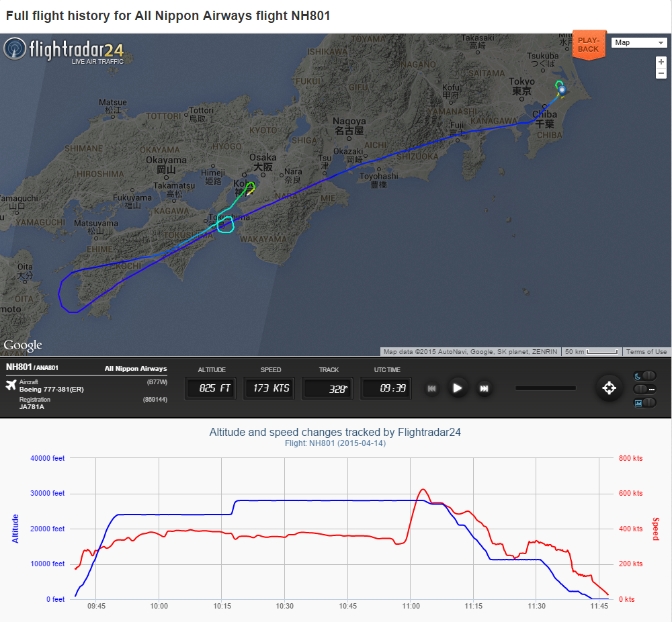672x622 pixels.
Task: Click the blue Altitude axis title
Action: 15,529
